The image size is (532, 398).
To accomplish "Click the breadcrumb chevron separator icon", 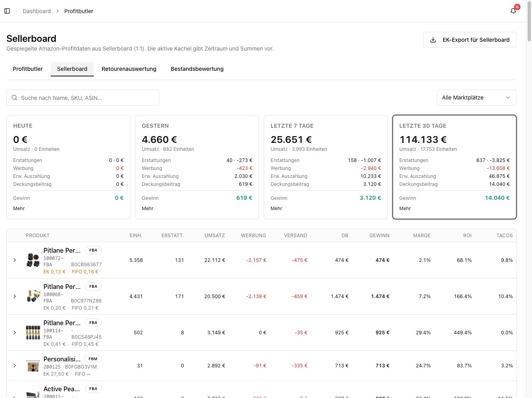I will [57, 11].
